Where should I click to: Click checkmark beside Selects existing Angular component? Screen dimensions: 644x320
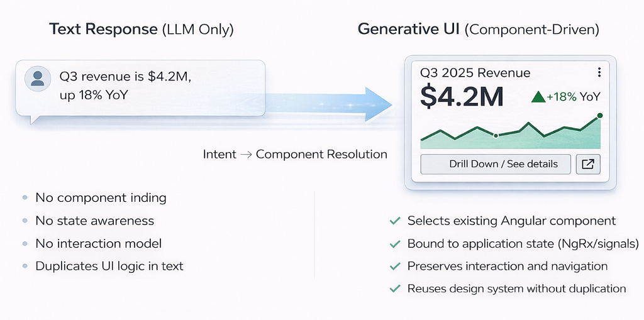(395, 221)
